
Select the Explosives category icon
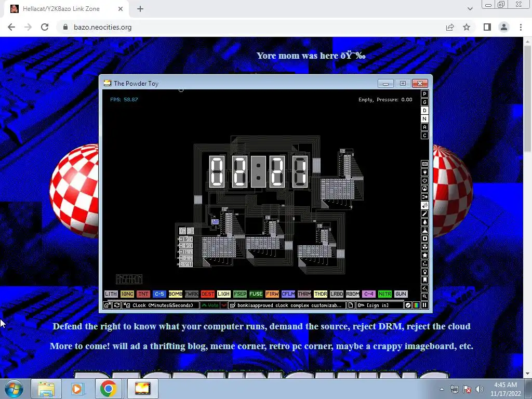[424, 205]
